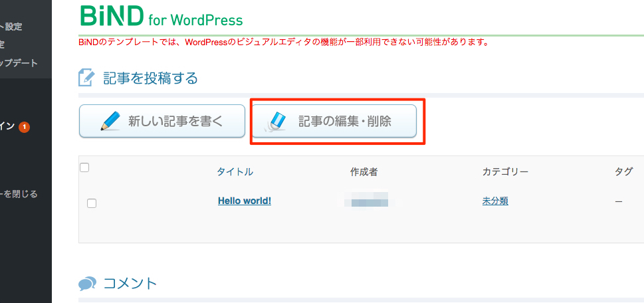Select the sidebar item ending with イン
The height and width of the screenshot is (303, 644).
click(x=7, y=128)
